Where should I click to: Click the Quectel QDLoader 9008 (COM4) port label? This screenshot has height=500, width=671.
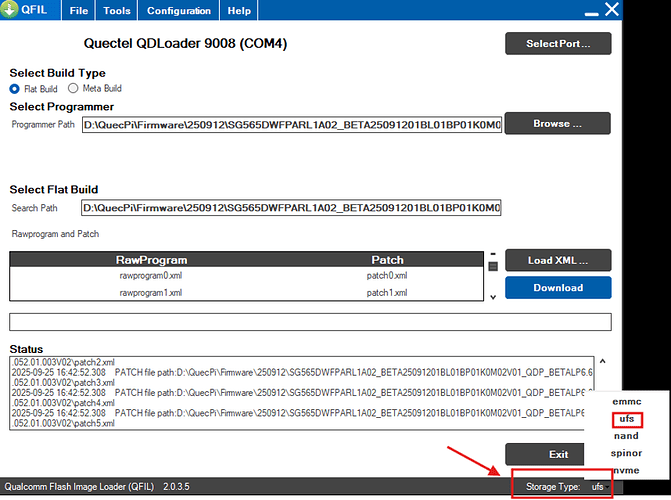coord(185,43)
